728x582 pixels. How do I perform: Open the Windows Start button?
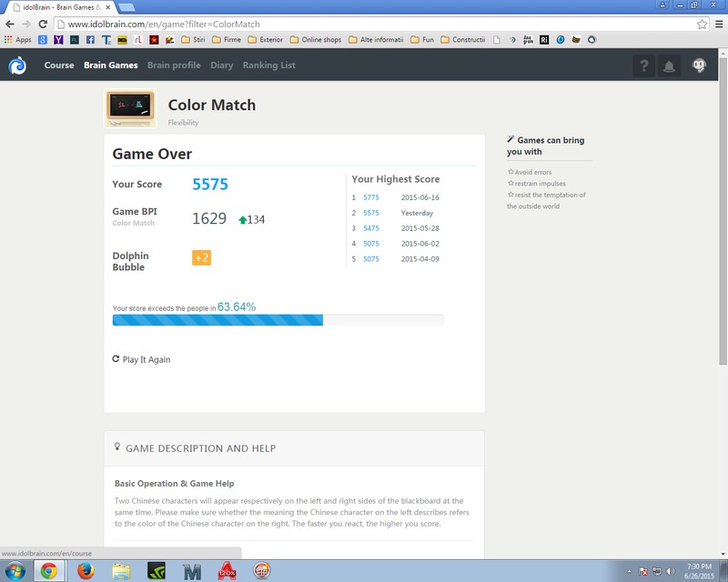coord(15,570)
